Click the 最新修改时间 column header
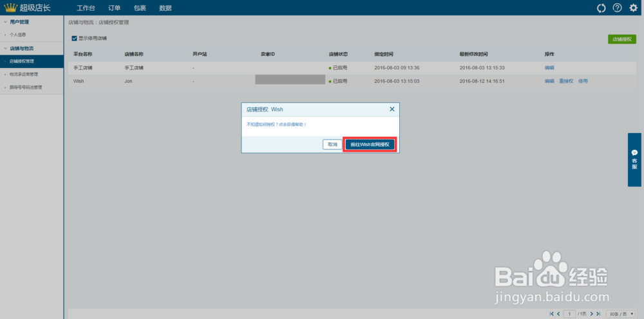Screen dimensions: 644x319 pyautogui.click(x=473, y=54)
